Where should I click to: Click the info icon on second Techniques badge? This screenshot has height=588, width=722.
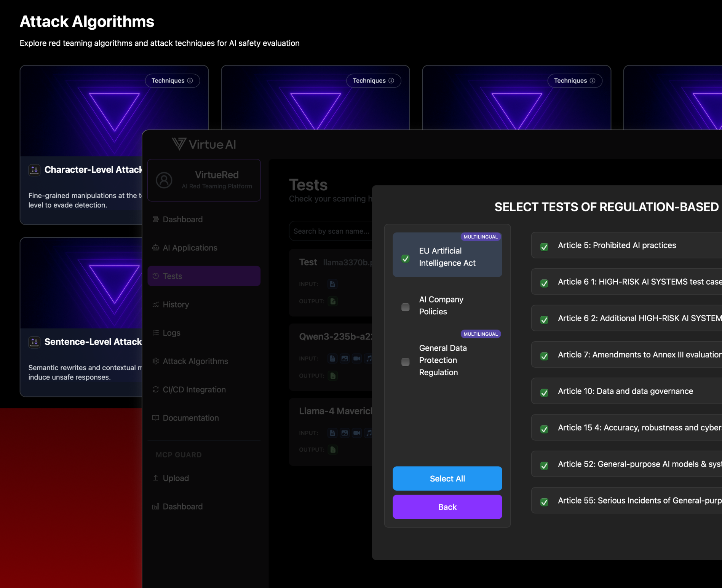tap(391, 81)
